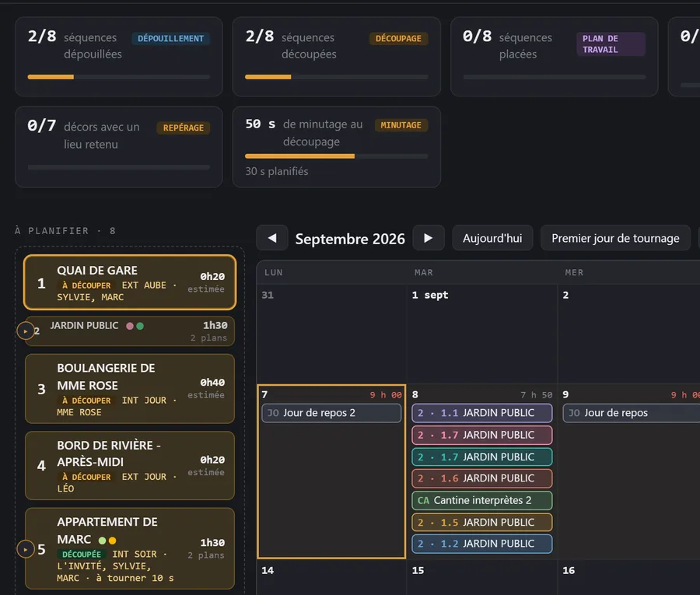
Task: Go to previous month with left arrow
Action: pyautogui.click(x=272, y=238)
